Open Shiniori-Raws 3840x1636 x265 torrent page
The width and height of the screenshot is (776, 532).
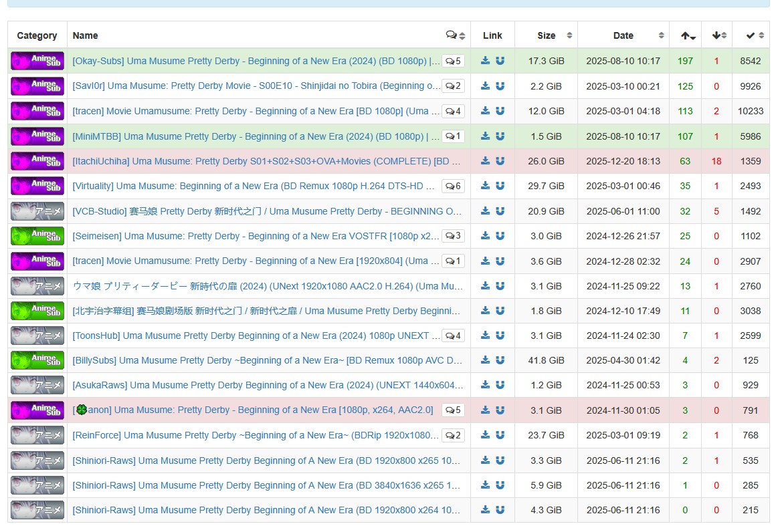point(266,485)
